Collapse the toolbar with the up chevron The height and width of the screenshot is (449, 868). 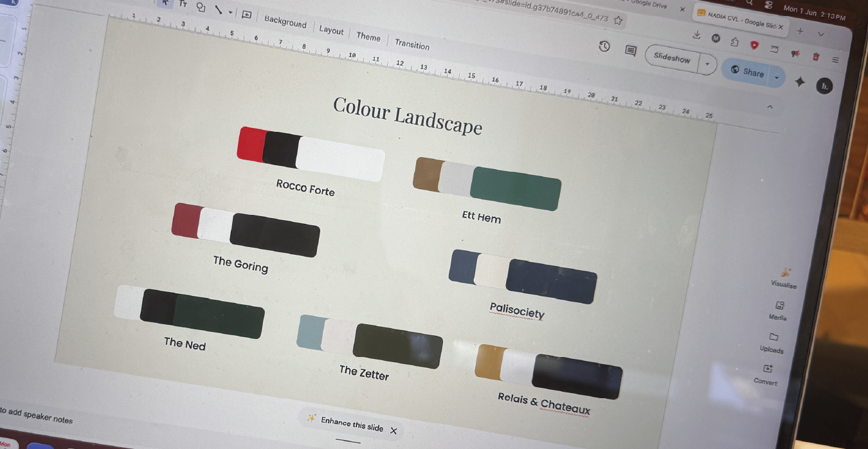point(770,106)
